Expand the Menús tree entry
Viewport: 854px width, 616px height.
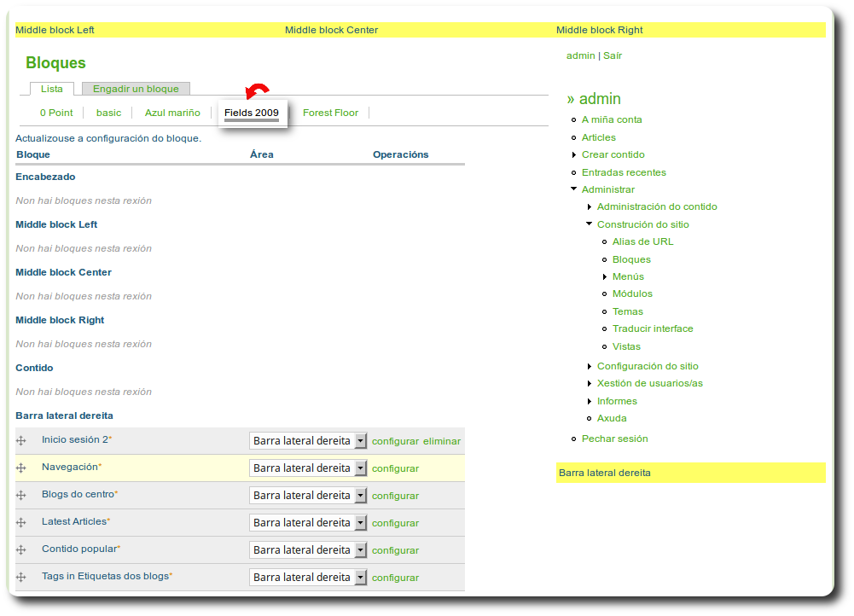(603, 276)
